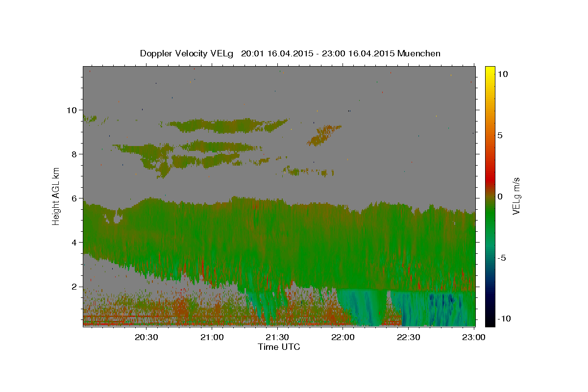The image size is (588, 392).
Task: Click the colorbar tick value '5'
Action: coord(500,135)
